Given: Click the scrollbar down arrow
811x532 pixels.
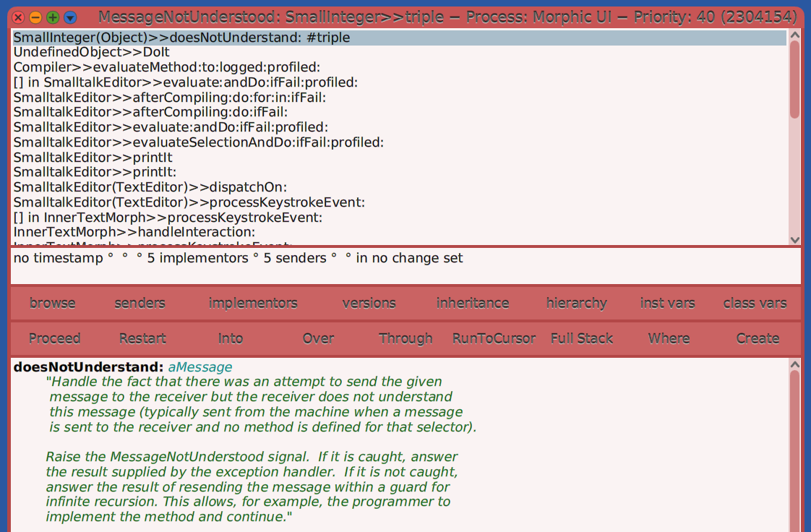Looking at the screenshot, I should tap(795, 239).
